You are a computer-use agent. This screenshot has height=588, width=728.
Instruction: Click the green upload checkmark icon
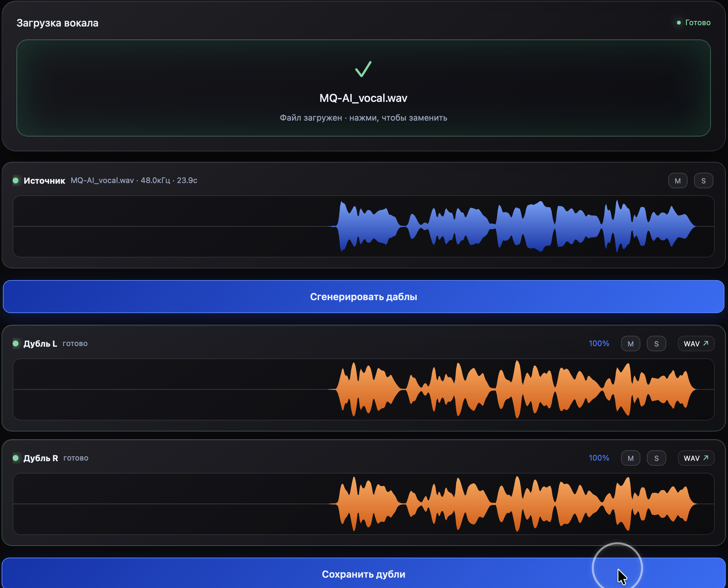coord(363,69)
